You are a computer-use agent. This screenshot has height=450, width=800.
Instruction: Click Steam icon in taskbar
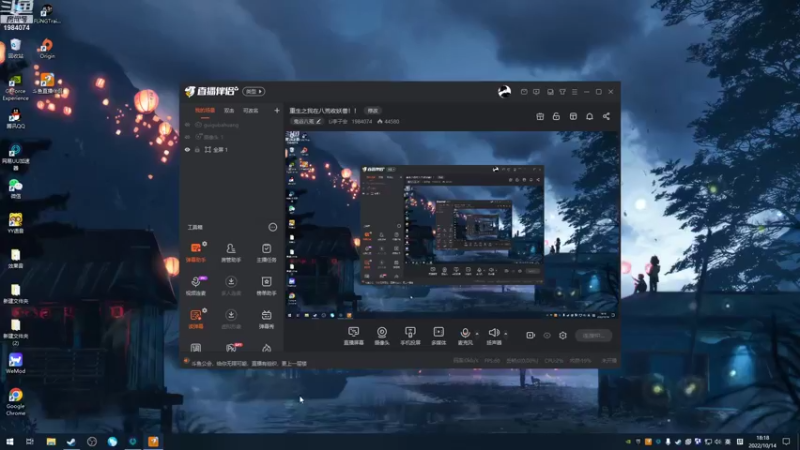click(71, 442)
